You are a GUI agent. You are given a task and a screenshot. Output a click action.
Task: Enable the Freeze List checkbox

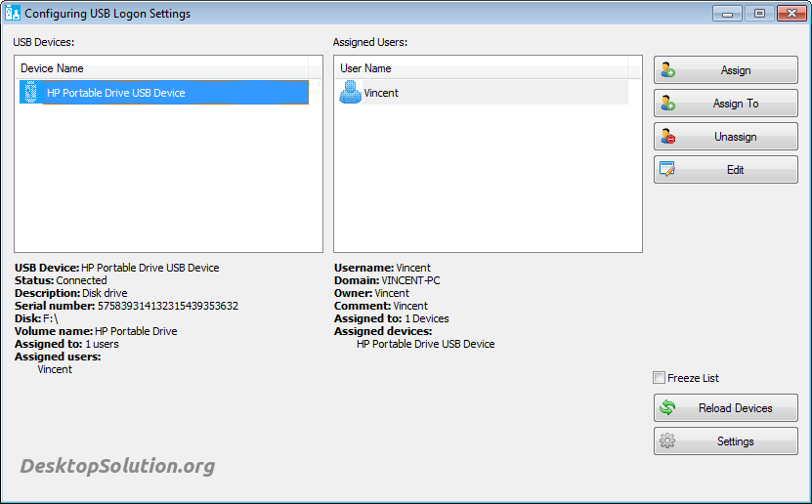(659, 378)
